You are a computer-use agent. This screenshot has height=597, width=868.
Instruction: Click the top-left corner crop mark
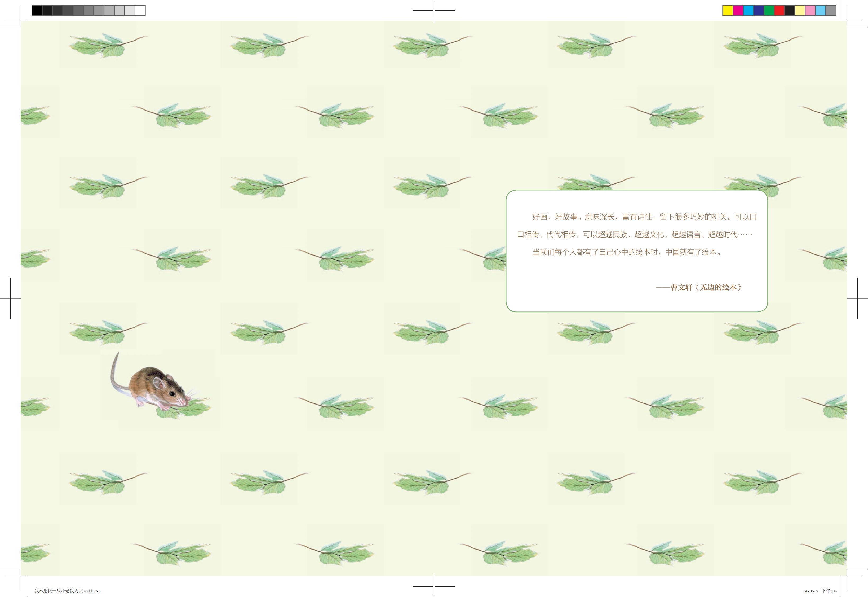(21, 21)
